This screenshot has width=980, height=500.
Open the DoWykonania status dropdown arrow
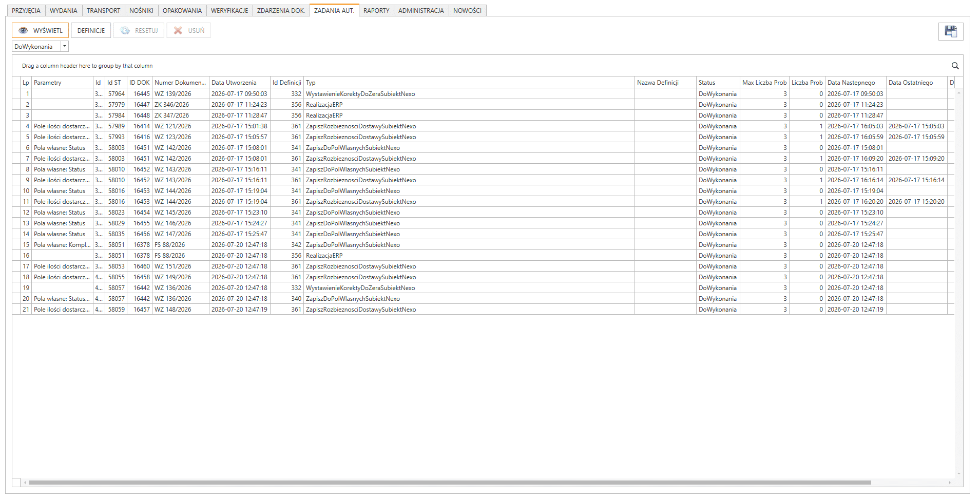[x=65, y=46]
